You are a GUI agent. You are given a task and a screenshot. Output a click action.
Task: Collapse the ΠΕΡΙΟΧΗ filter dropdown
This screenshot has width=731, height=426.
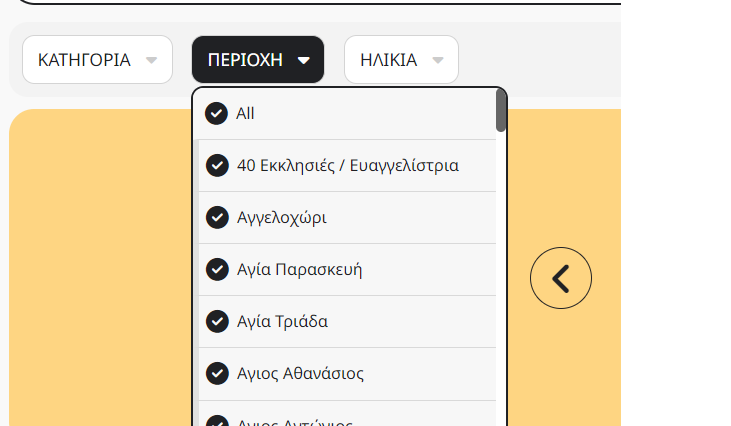(258, 60)
